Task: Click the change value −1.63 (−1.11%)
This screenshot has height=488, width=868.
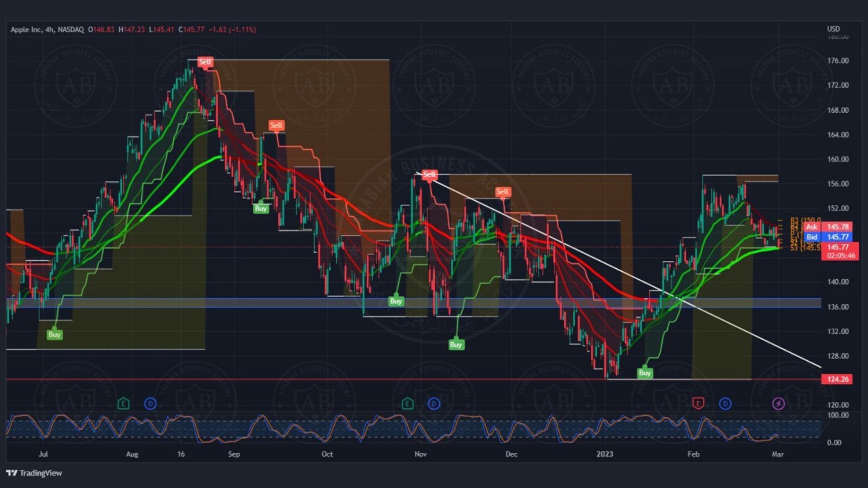Action: 232,29
